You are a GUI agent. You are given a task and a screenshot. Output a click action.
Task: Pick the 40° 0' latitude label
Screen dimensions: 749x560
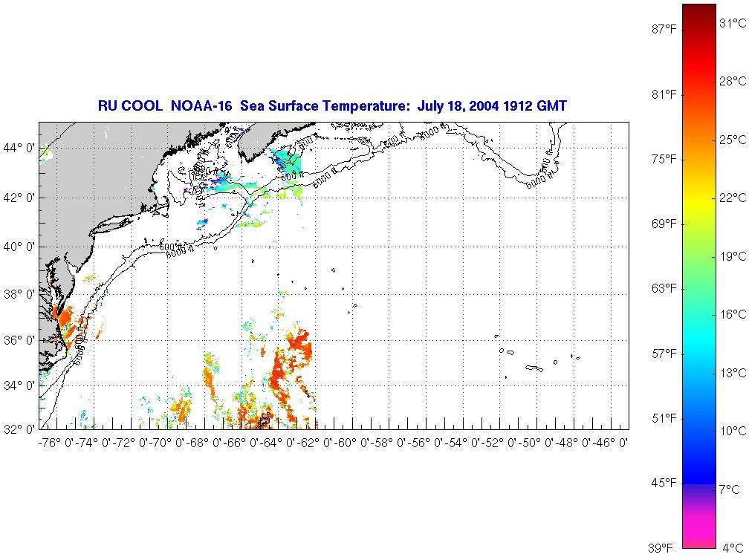point(19,247)
